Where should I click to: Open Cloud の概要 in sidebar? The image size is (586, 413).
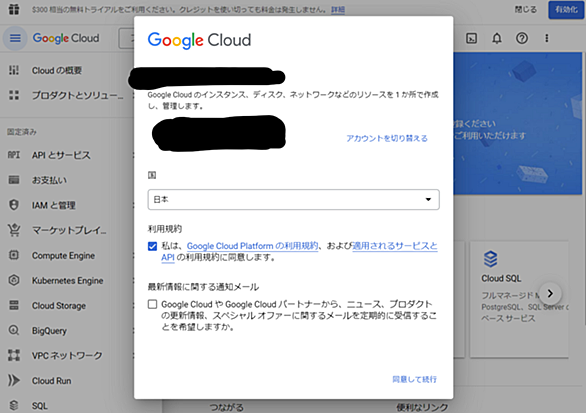tap(57, 70)
